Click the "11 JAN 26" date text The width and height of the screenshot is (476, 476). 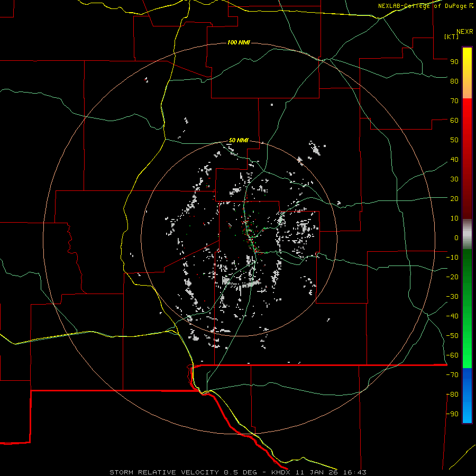tap(317, 472)
